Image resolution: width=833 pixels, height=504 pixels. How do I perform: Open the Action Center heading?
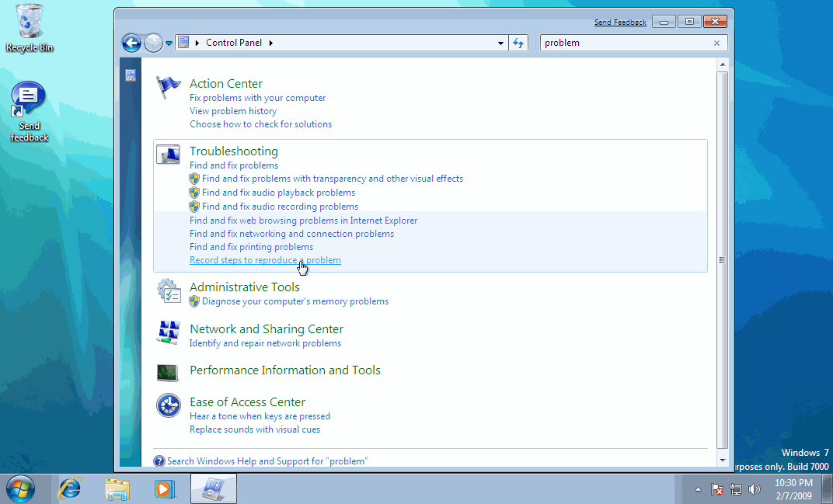point(226,83)
